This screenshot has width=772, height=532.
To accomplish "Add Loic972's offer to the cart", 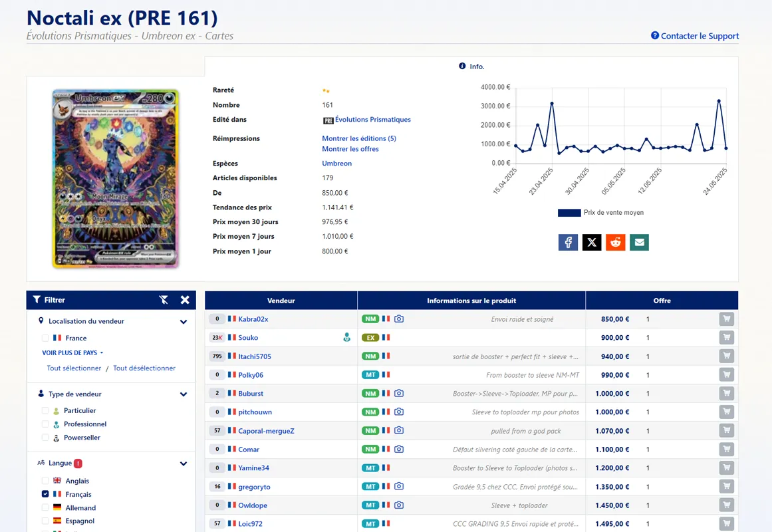I will (726, 523).
